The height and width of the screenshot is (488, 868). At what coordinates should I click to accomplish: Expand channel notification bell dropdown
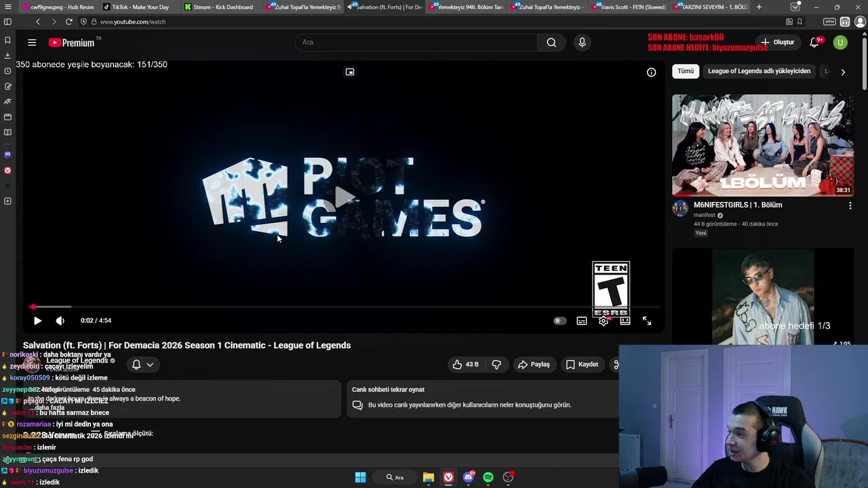142,365
